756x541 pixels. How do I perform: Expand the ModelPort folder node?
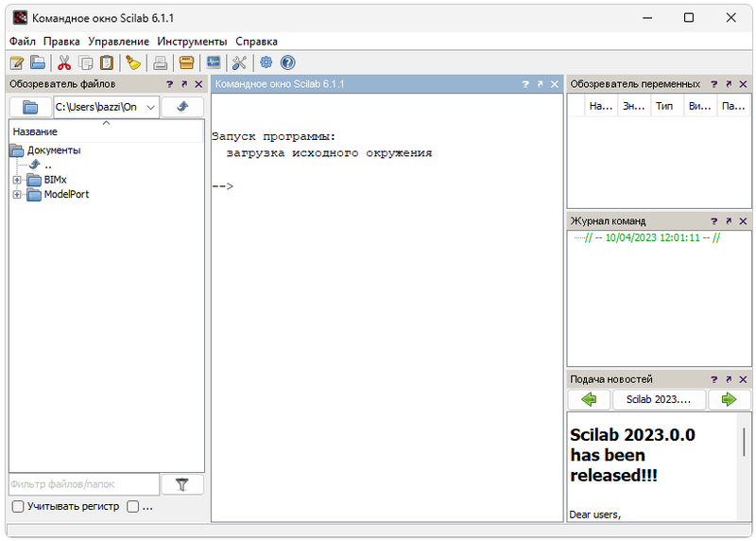[16, 195]
